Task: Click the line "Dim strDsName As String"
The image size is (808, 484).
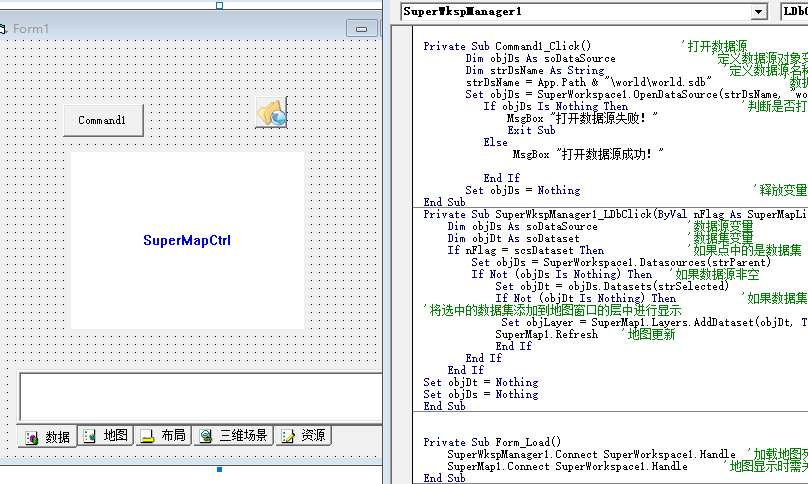Action: pyautogui.click(x=535, y=71)
